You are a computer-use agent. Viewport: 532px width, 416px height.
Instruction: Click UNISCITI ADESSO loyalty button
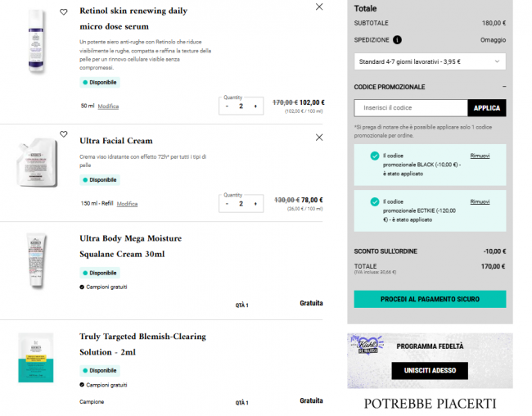tap(430, 370)
